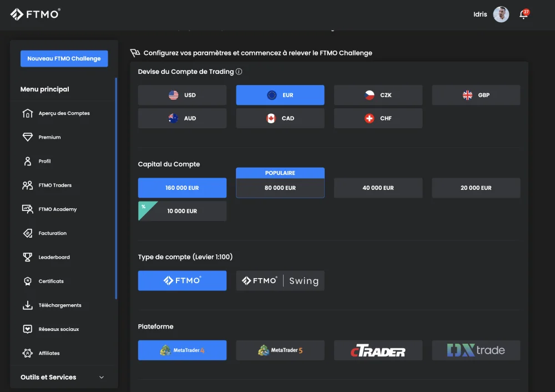Click the Plateforme heading
The height and width of the screenshot is (392, 555).
[156, 326]
